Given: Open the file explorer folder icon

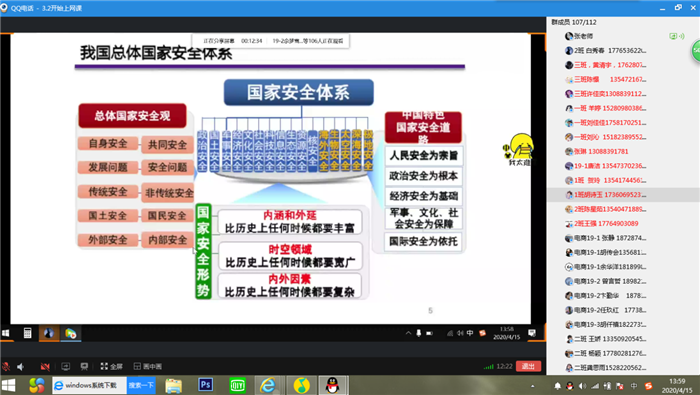Looking at the screenshot, I should pos(173,385).
